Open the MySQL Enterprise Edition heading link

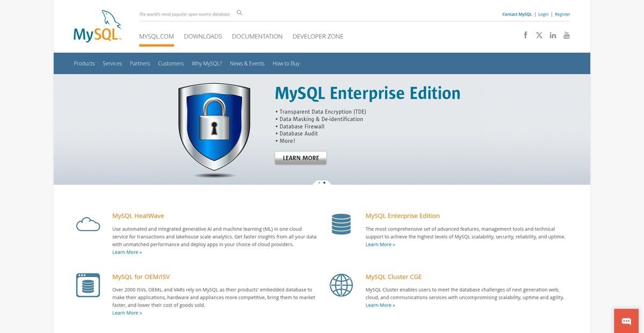(x=402, y=216)
